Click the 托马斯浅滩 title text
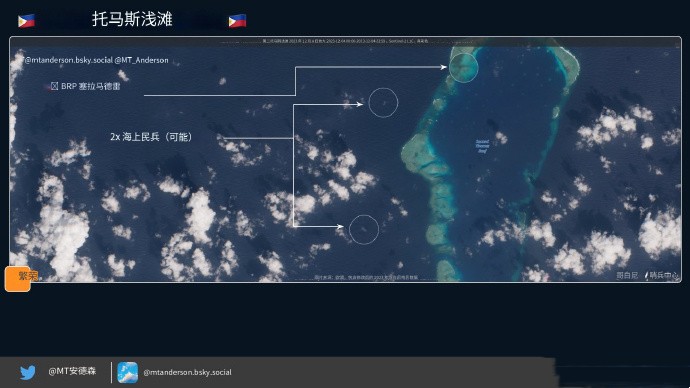This screenshot has width=690, height=388. tap(132, 19)
